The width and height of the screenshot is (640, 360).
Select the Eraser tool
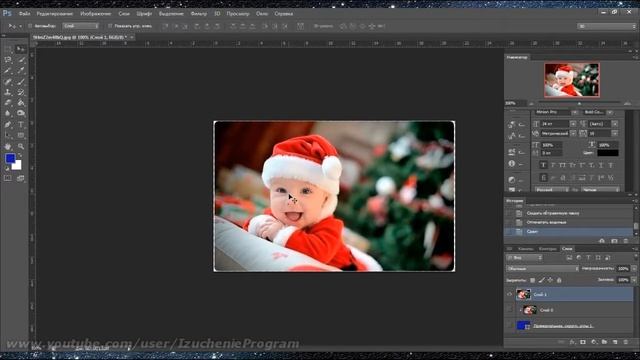8,103
